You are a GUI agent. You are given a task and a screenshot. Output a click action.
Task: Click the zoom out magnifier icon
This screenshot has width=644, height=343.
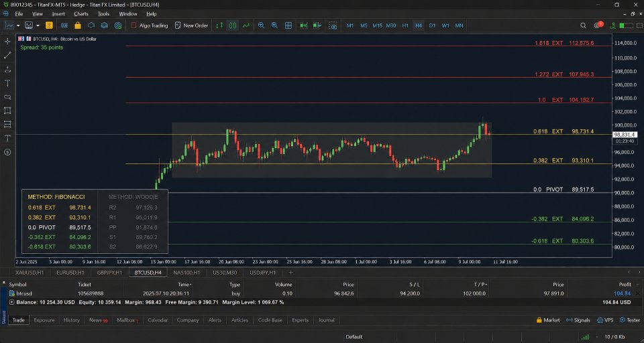(274, 25)
